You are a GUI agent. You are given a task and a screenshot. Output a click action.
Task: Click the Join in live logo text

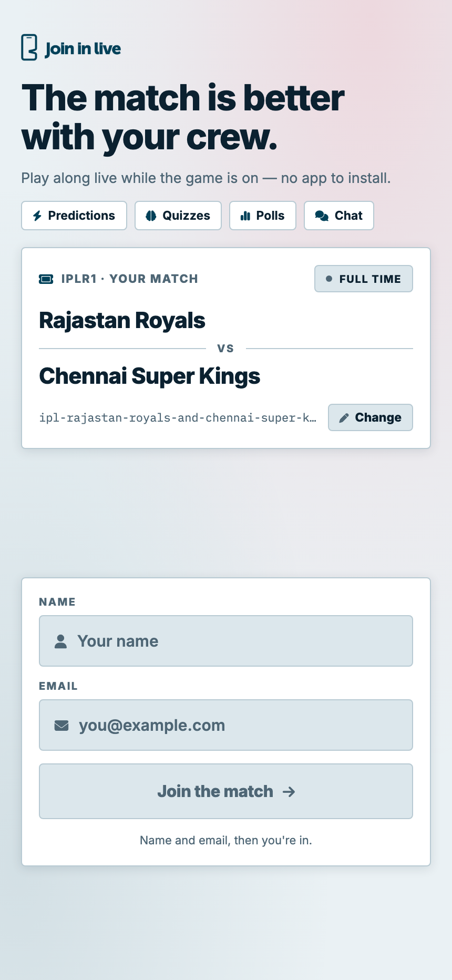pos(83,49)
